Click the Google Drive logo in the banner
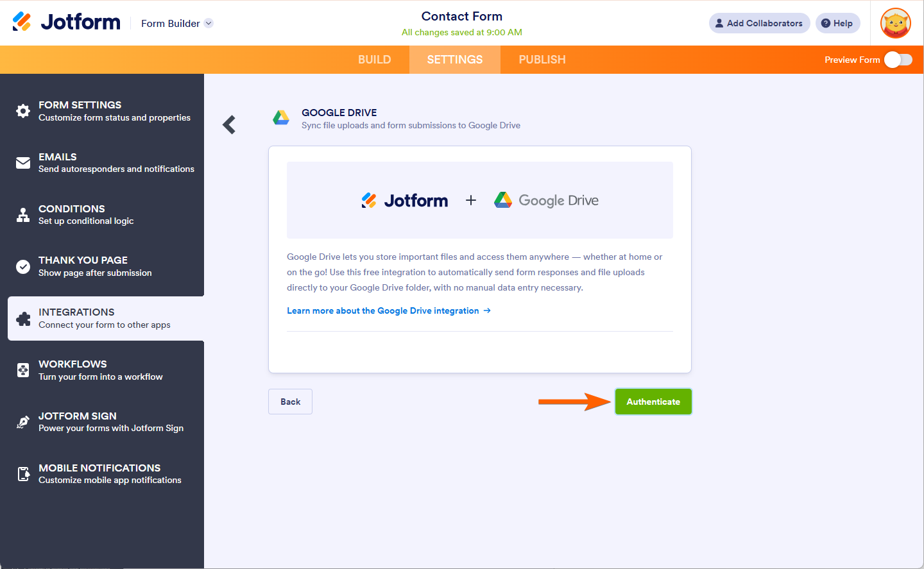The image size is (924, 569). pyautogui.click(x=546, y=200)
